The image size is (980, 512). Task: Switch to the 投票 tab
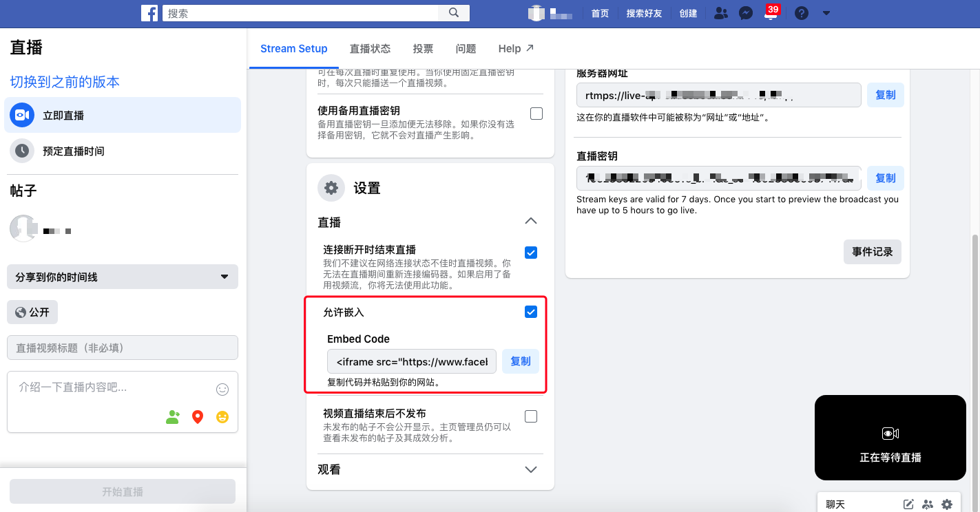[x=423, y=48]
